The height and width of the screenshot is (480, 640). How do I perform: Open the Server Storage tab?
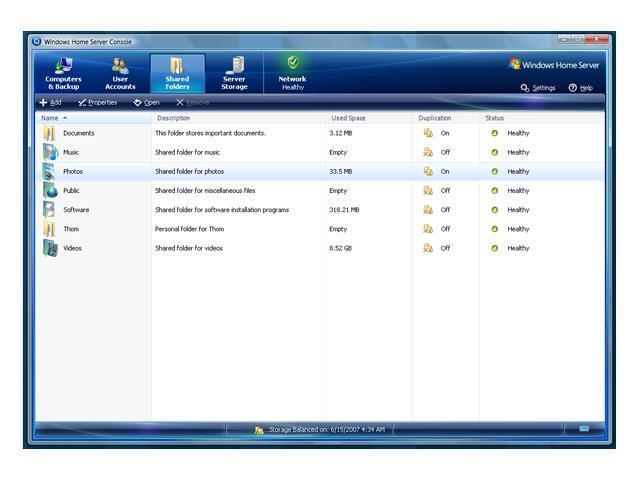point(234,73)
